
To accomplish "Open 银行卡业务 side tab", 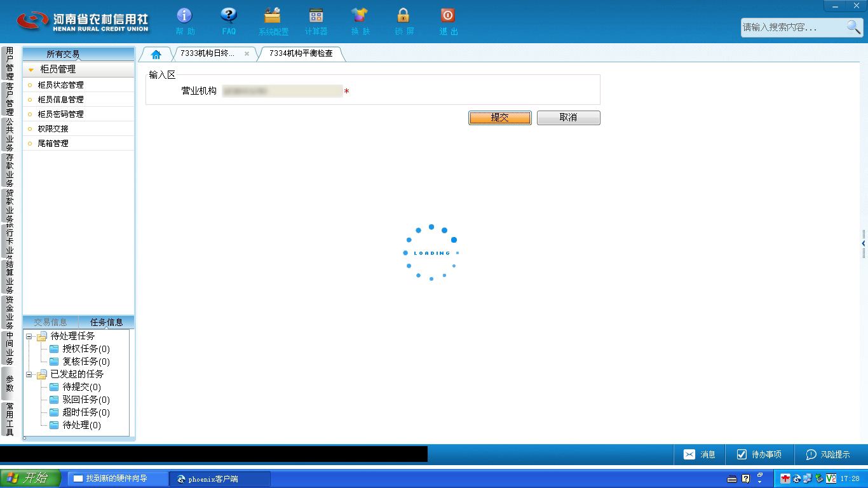I will point(9,241).
